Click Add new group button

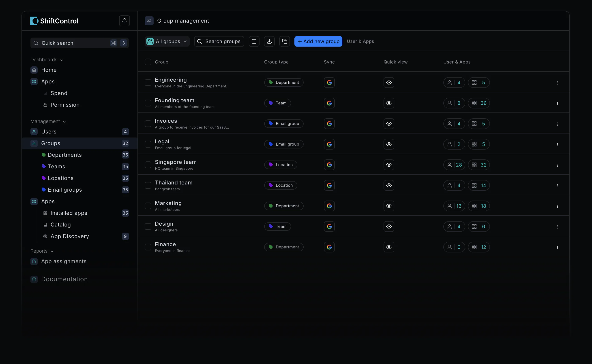pos(318,41)
